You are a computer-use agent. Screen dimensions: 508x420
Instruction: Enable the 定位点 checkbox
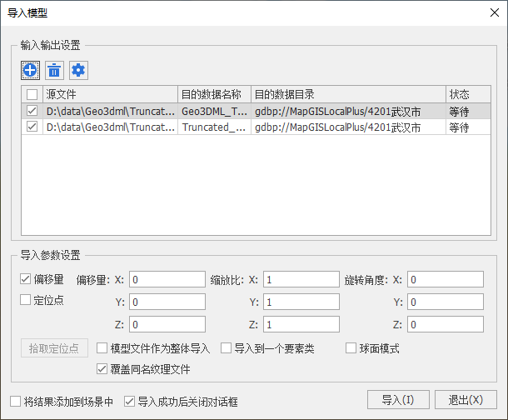[26, 300]
